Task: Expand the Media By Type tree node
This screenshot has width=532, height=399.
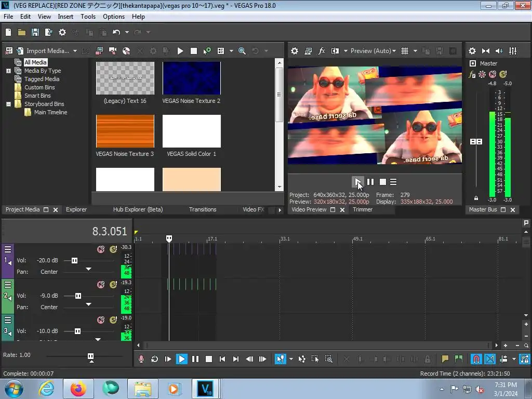Action: coord(8,71)
